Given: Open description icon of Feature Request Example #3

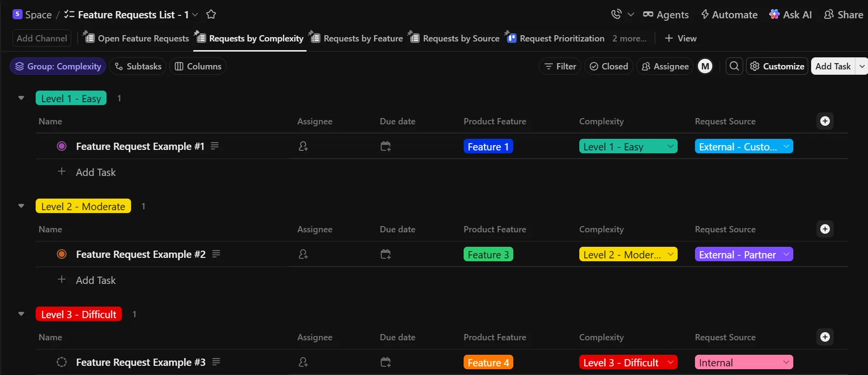Looking at the screenshot, I should coord(216,362).
